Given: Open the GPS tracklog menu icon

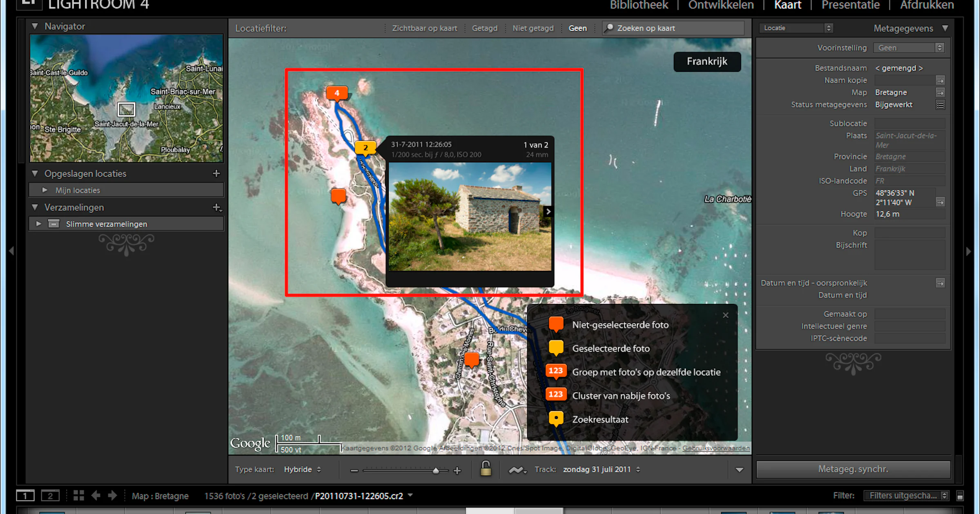Looking at the screenshot, I should (517, 470).
